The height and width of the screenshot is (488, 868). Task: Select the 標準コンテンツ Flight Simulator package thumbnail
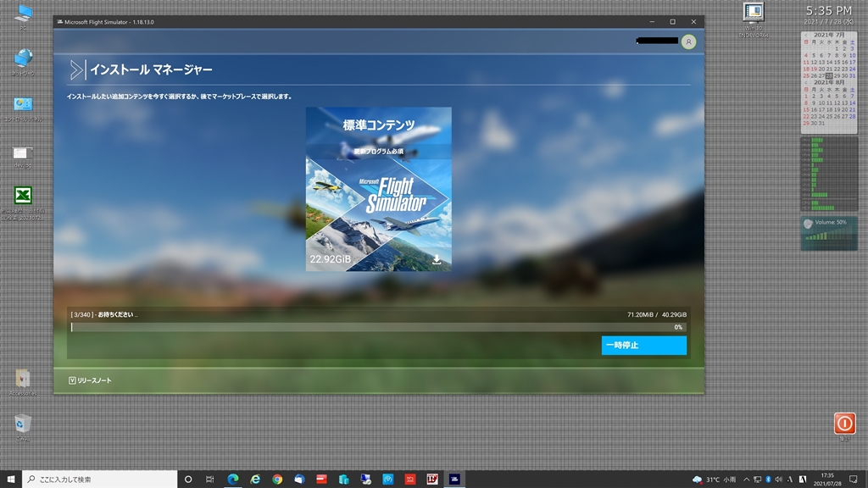click(379, 189)
